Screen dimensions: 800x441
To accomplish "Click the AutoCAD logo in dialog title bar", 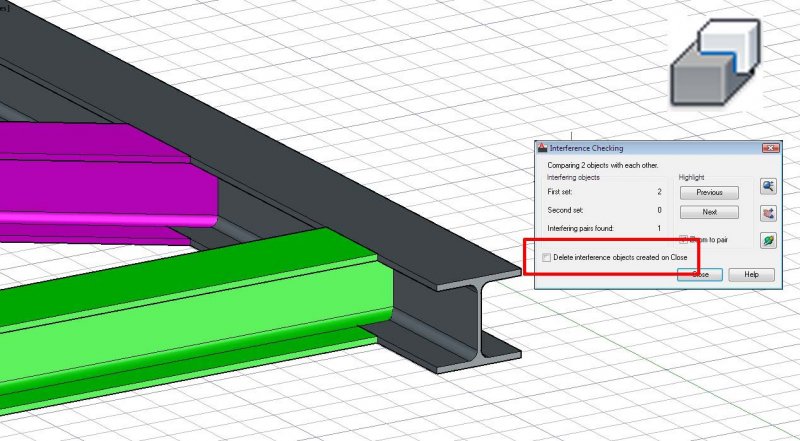I will (x=542, y=148).
